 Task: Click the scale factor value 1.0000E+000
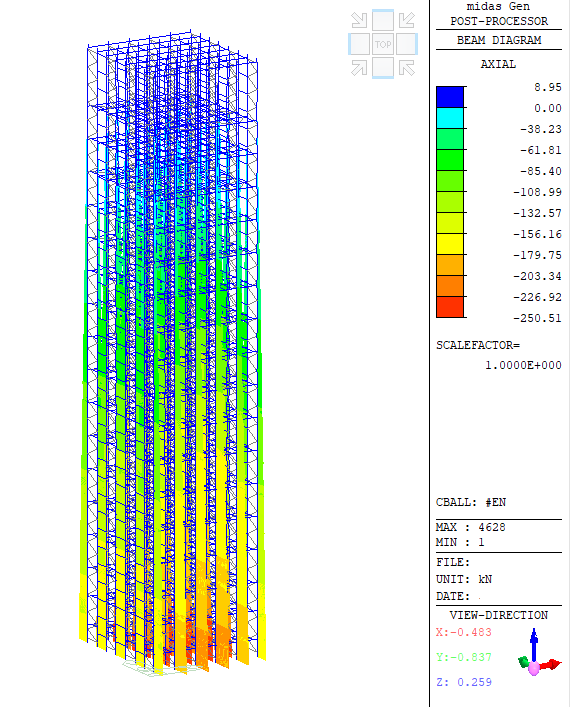(523, 365)
